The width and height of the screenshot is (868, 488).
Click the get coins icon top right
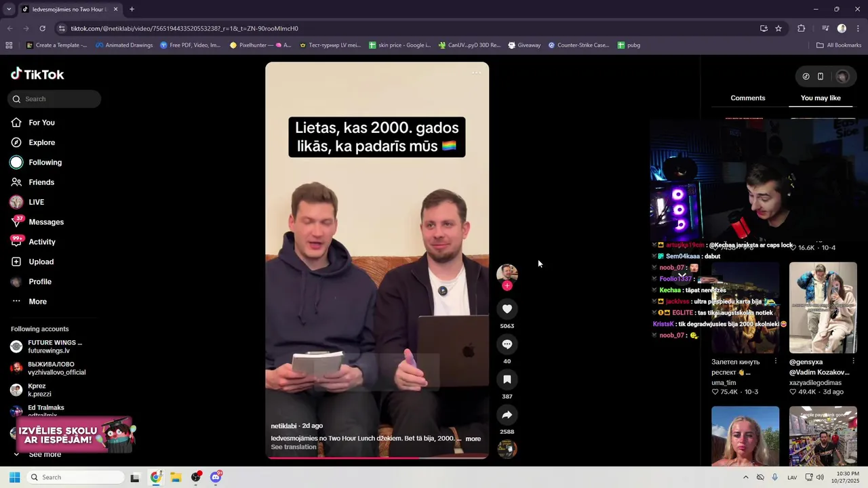tap(806, 77)
